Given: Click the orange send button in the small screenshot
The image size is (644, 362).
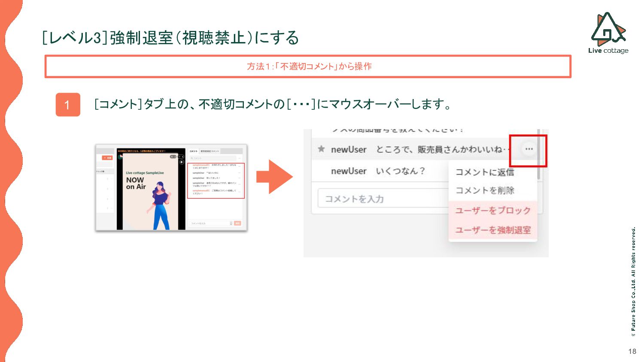Looking at the screenshot, I should pyautogui.click(x=237, y=223).
